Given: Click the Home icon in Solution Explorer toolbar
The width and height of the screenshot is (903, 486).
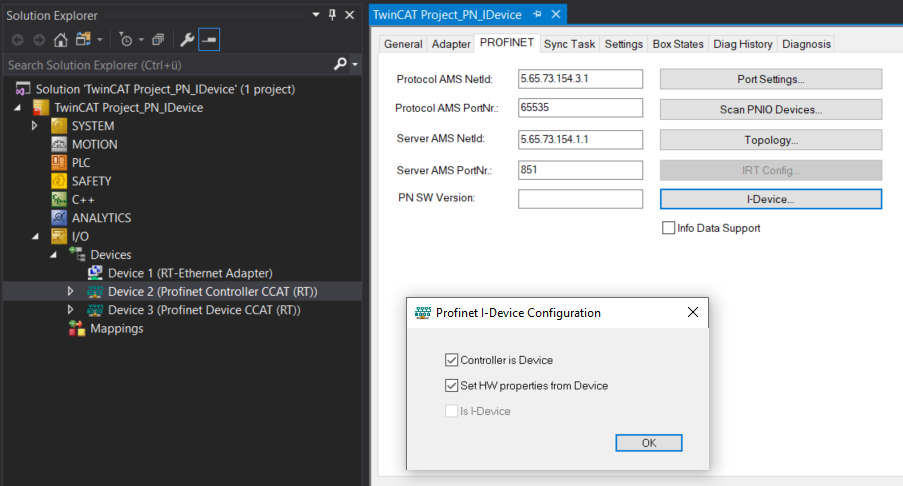Looking at the screenshot, I should [x=60, y=40].
